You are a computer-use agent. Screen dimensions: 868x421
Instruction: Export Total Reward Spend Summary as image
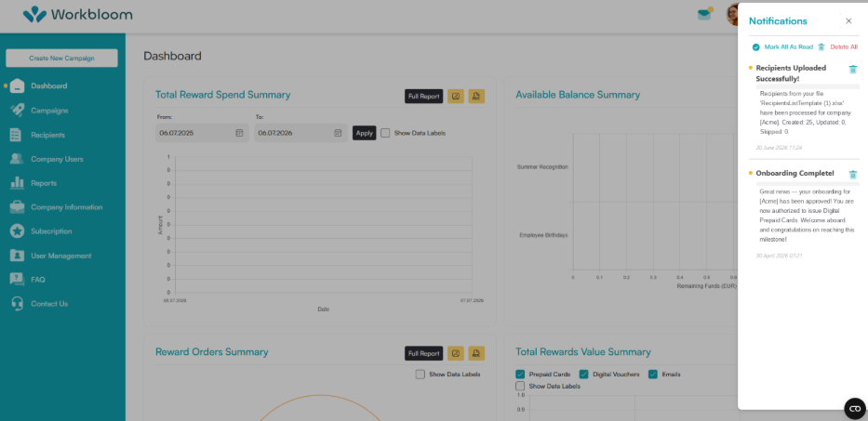(x=456, y=97)
